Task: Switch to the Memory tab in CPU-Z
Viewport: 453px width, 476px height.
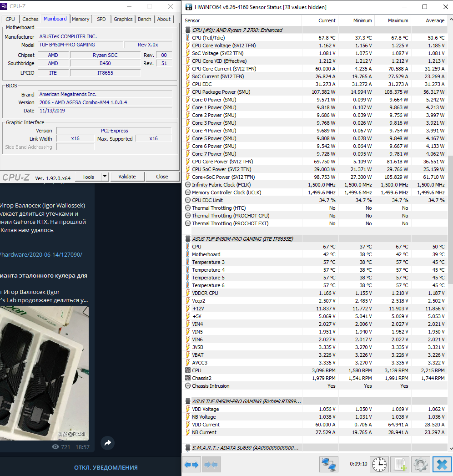Action: pos(81,19)
